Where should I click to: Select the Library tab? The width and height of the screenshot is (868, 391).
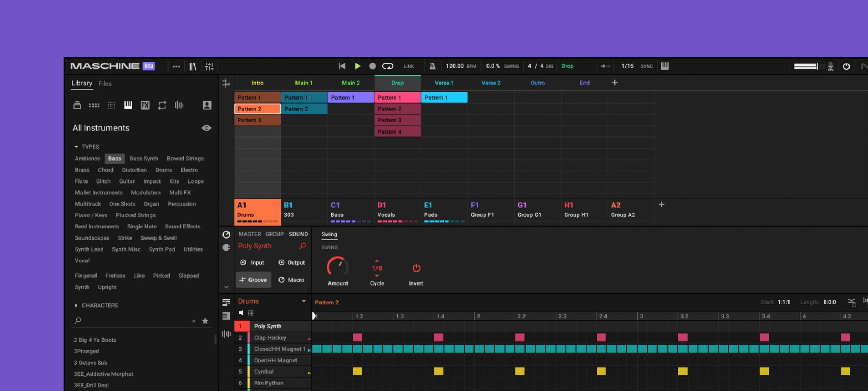coord(82,83)
